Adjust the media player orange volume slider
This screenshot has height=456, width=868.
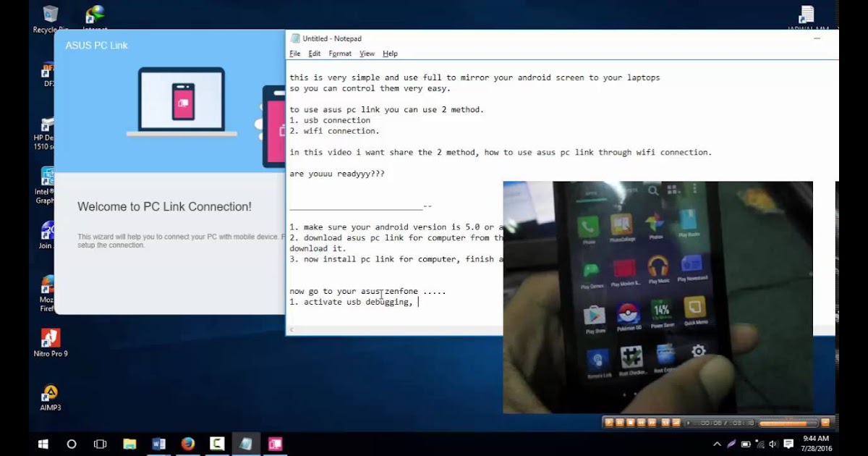788,423
